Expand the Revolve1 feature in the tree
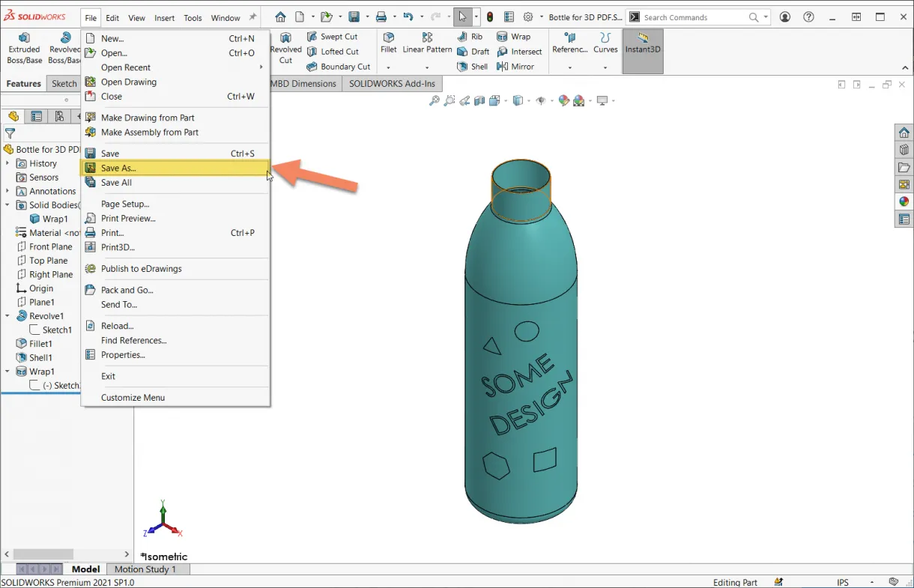The width and height of the screenshot is (914, 588). click(7, 315)
